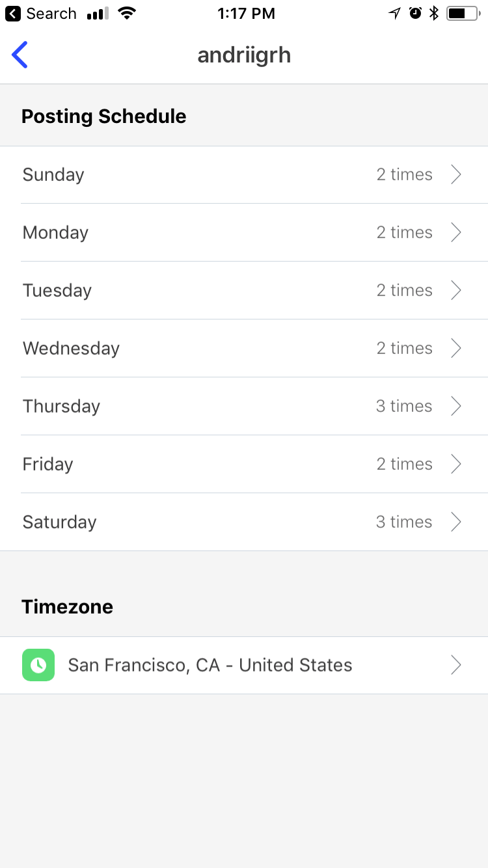Select the Wednesday schedule row

(244, 348)
